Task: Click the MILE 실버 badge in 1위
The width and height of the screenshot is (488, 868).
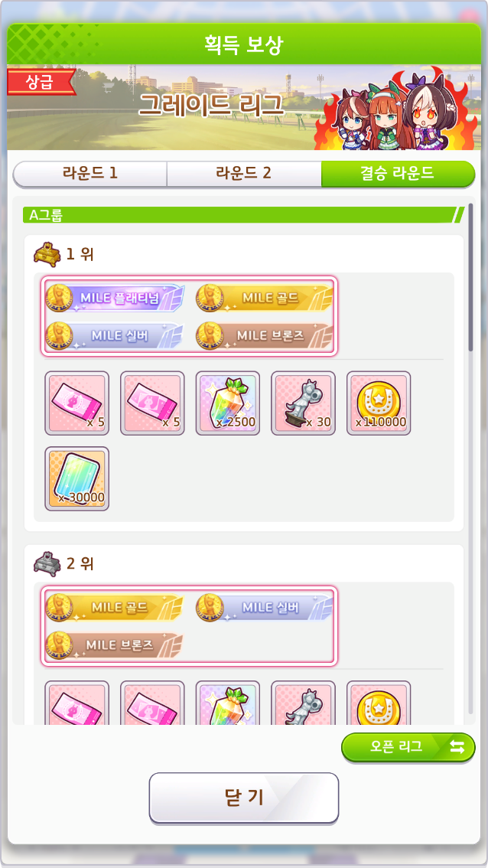Action: pos(114,335)
